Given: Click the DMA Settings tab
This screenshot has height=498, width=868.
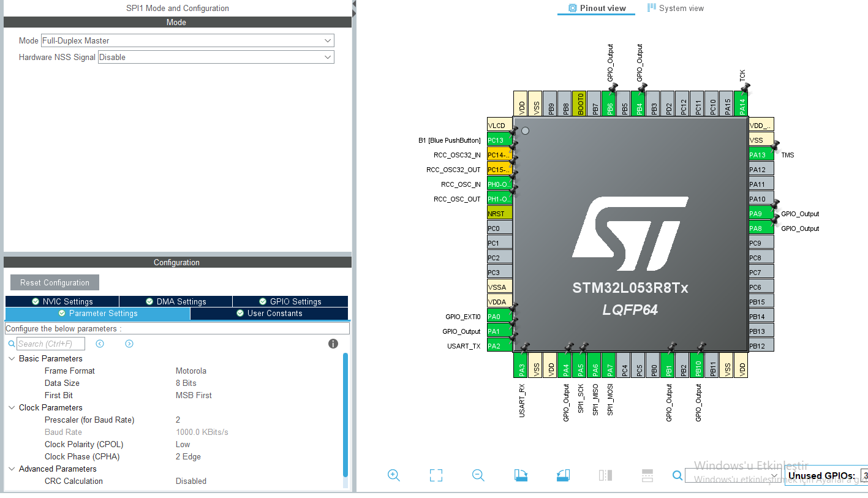Looking at the screenshot, I should tap(176, 301).
